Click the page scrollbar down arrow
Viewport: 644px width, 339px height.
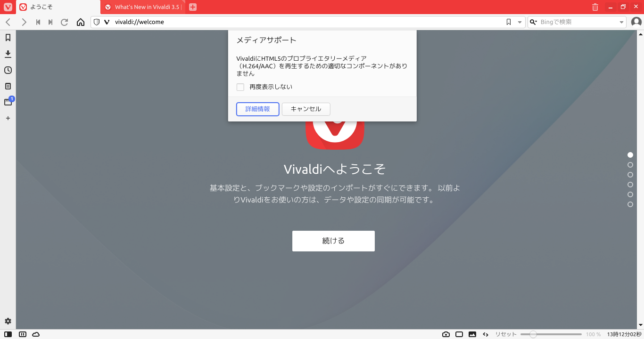click(640, 325)
